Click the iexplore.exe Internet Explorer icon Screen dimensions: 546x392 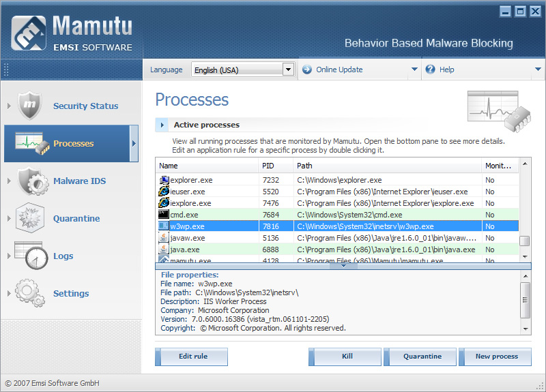point(164,202)
